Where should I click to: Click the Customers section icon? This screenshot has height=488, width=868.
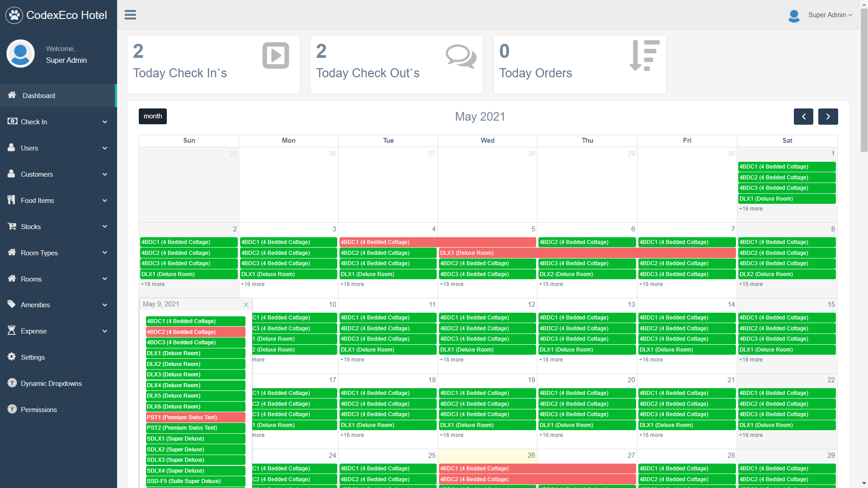11,174
